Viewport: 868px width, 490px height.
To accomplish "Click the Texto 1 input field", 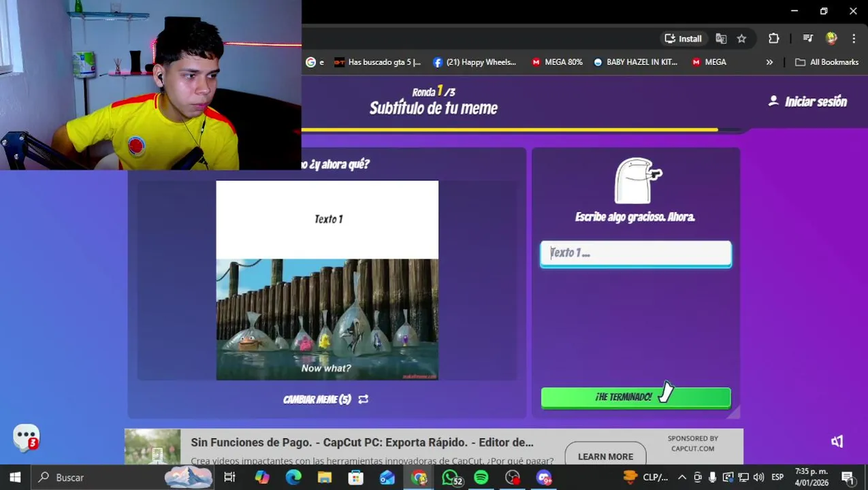I will [636, 253].
